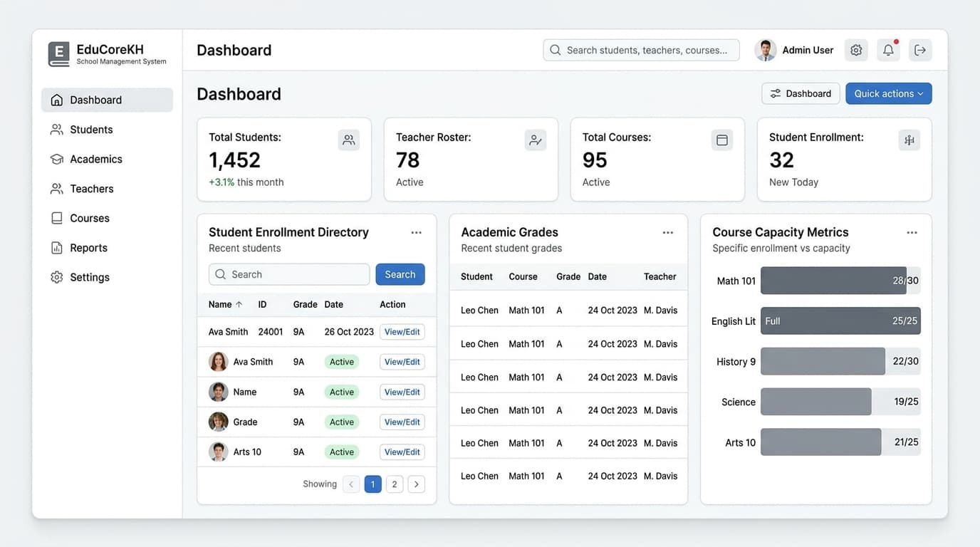The width and height of the screenshot is (980, 547).
Task: Select Courses in the sidebar
Action: coord(107,218)
